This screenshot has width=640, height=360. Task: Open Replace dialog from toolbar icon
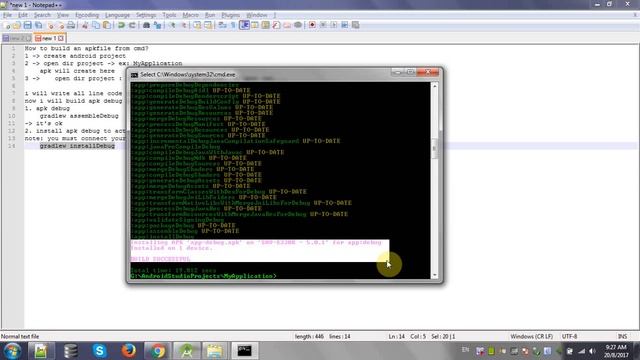(158, 25)
